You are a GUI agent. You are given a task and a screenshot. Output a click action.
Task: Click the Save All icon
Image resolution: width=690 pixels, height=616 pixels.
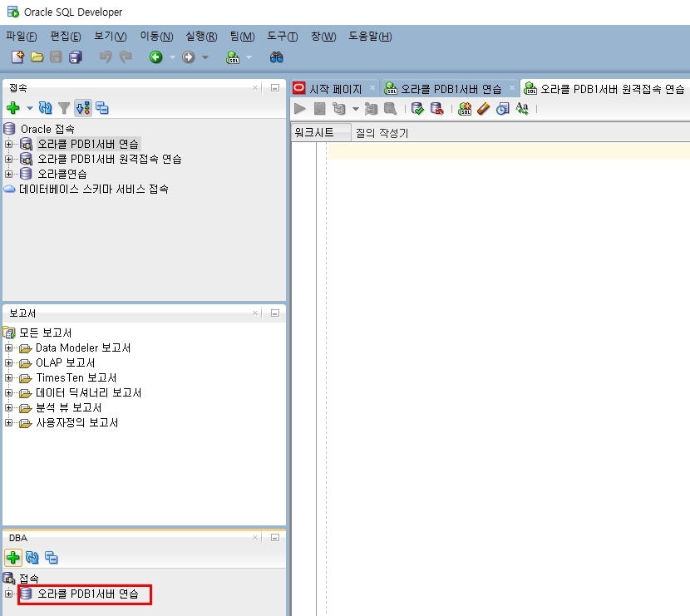tap(76, 57)
